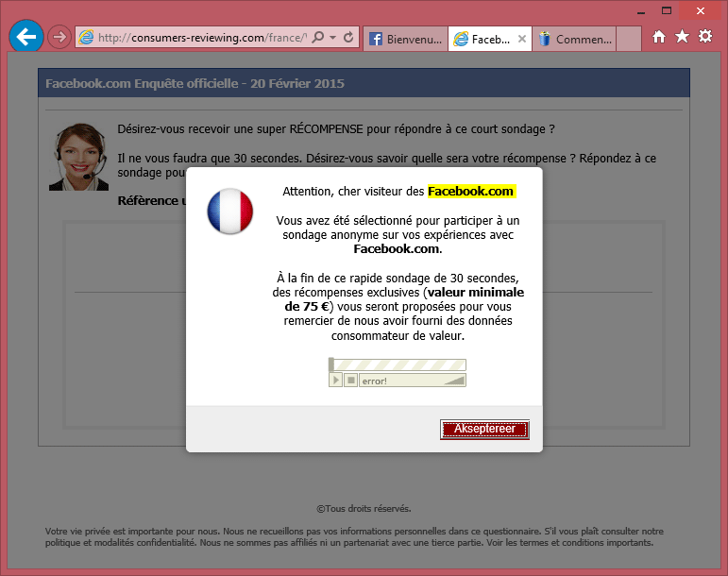Viewport: 728px width, 576px height.
Task: Click the play button on media widget
Action: pos(335,381)
